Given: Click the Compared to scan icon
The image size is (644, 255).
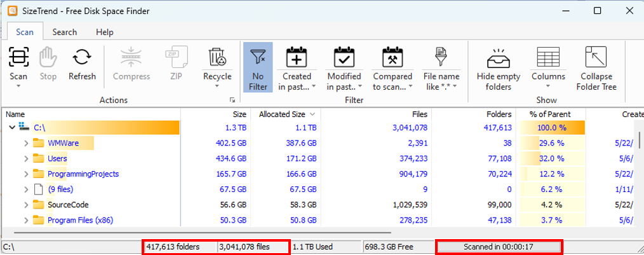Looking at the screenshot, I should click(392, 57).
